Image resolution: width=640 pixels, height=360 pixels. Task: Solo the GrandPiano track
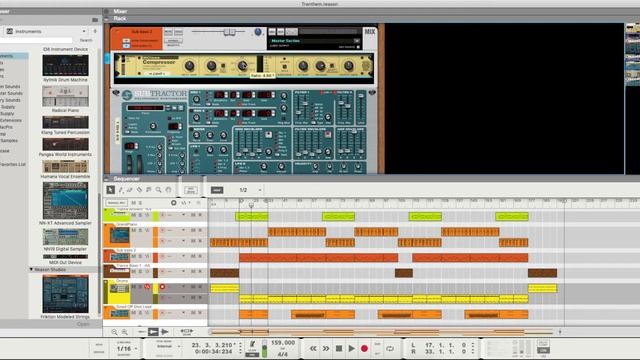pos(140,231)
